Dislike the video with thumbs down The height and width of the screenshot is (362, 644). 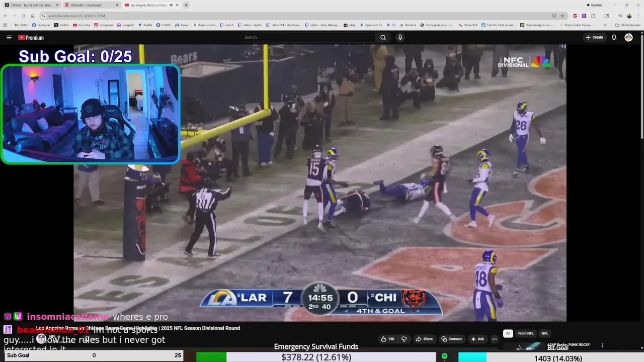(404, 339)
